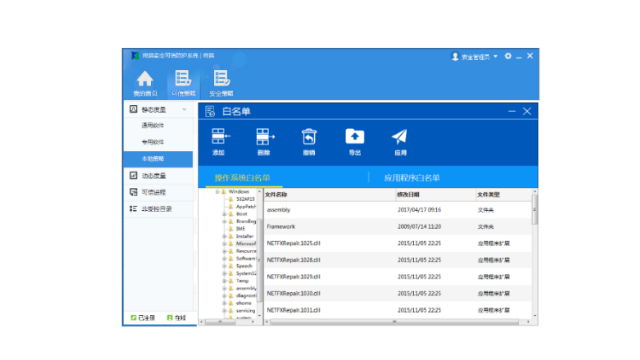Click the 撤销 (undo) trash icon
The image size is (640, 360).
pos(309,137)
